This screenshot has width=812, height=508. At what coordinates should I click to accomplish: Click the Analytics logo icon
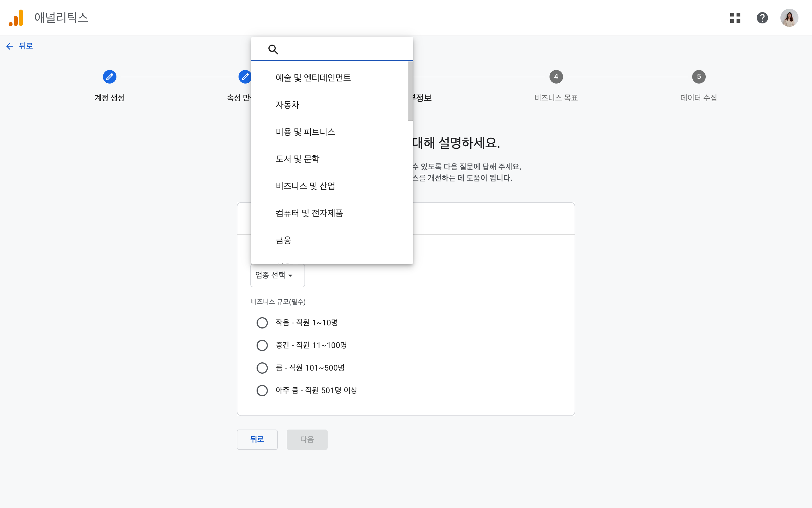click(16, 17)
